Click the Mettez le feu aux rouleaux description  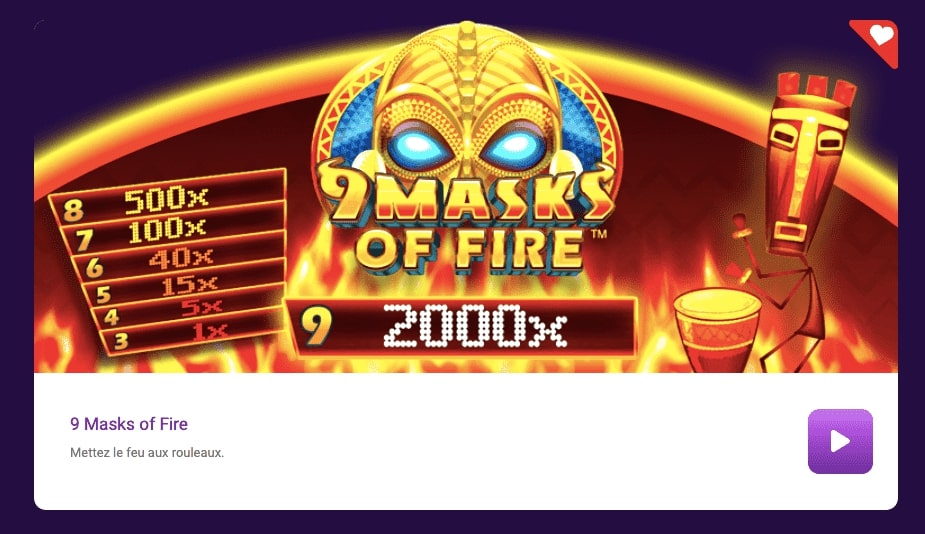click(x=147, y=453)
